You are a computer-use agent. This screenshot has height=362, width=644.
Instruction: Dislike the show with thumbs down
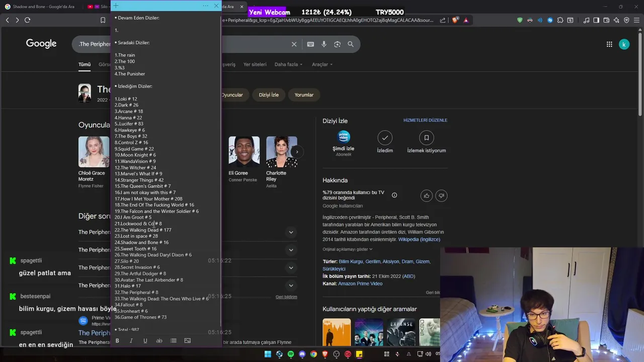[x=441, y=196]
